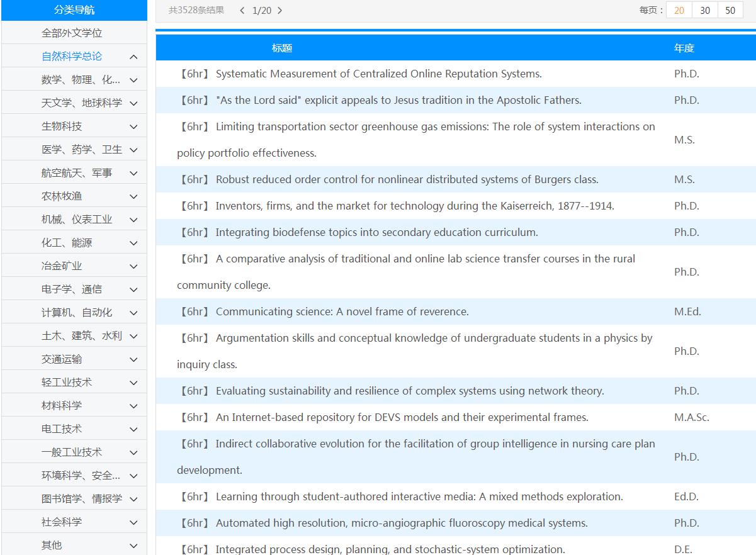Click the 标题 column header
756x555 pixels.
point(282,48)
